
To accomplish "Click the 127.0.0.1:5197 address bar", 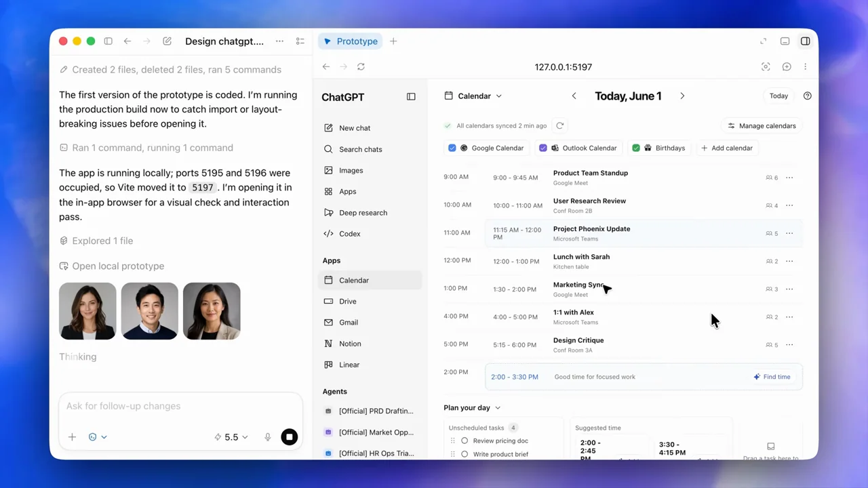I will point(563,67).
